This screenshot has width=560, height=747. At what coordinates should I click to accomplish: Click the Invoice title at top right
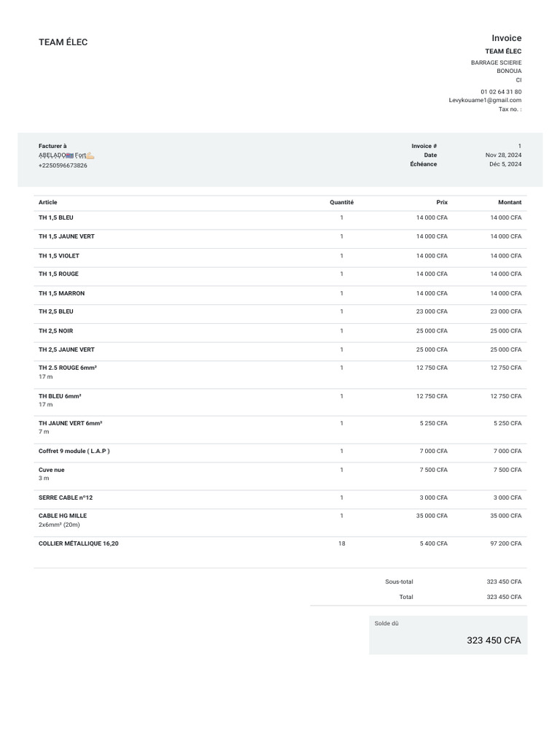(506, 38)
